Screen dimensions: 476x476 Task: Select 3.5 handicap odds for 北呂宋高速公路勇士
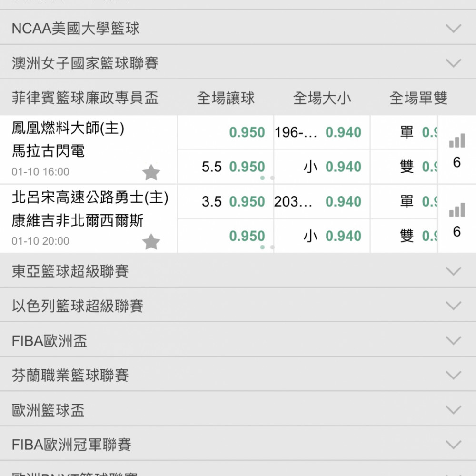[226, 201]
